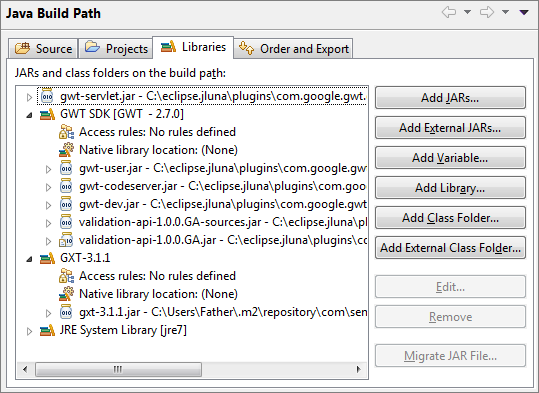Click the Add Library... button
539x393 pixels.
(450, 188)
